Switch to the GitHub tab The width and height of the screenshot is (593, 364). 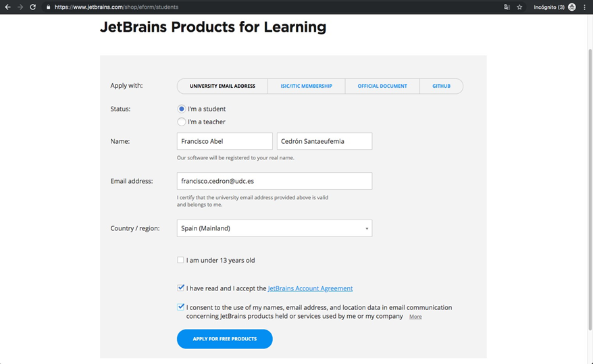(x=441, y=86)
